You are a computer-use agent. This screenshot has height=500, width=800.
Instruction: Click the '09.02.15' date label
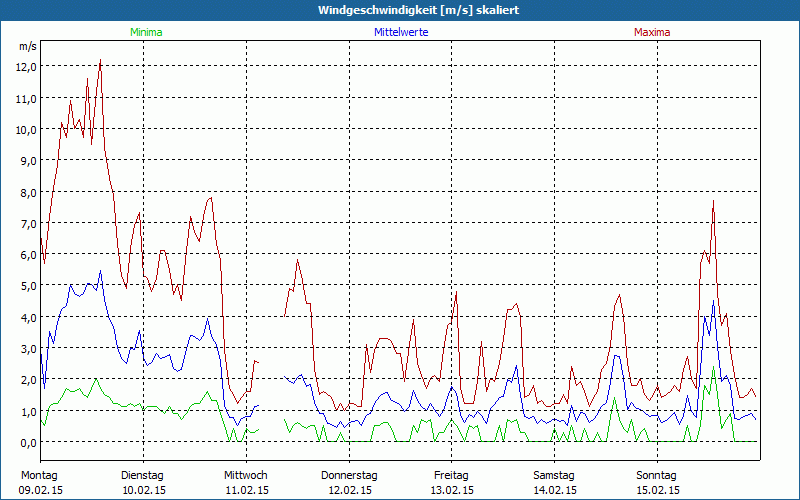[x=41, y=490]
